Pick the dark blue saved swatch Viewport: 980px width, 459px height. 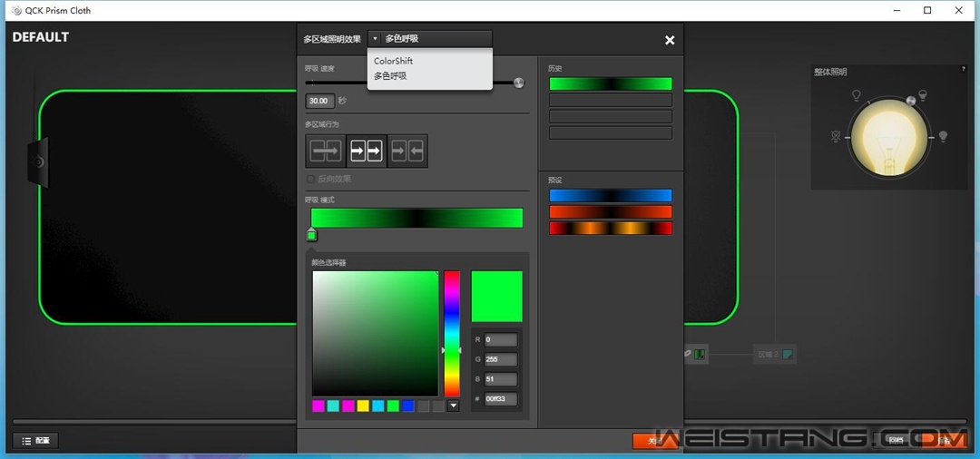(x=408, y=405)
